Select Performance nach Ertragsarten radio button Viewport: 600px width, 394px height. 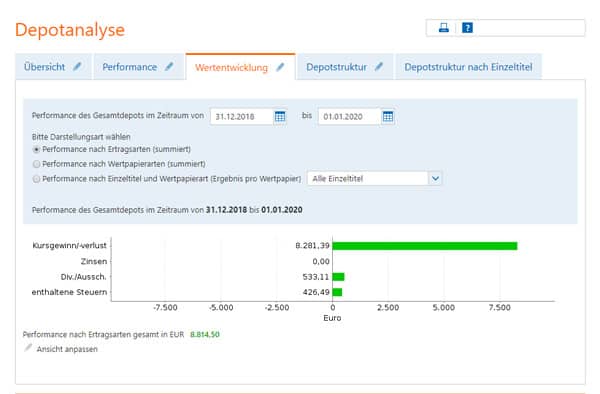[36, 150]
